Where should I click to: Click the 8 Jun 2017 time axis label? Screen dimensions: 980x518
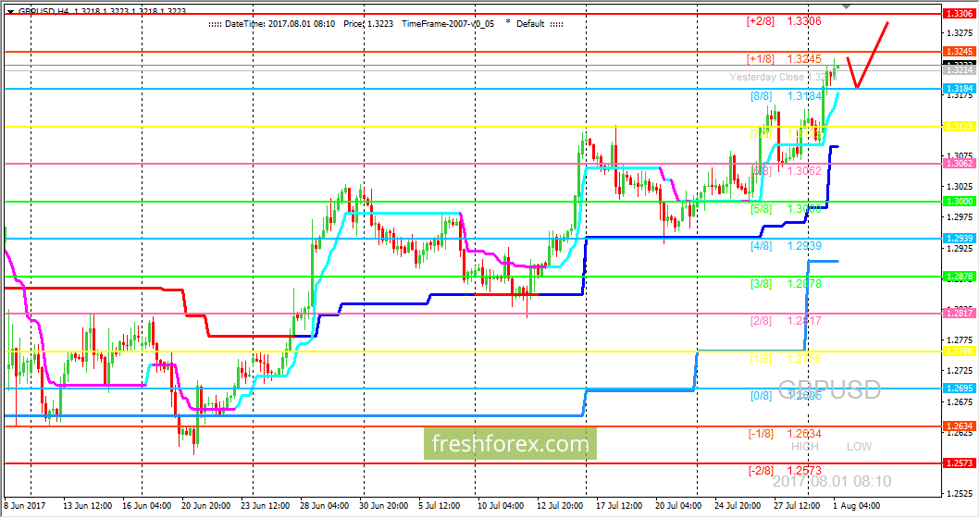(25, 505)
